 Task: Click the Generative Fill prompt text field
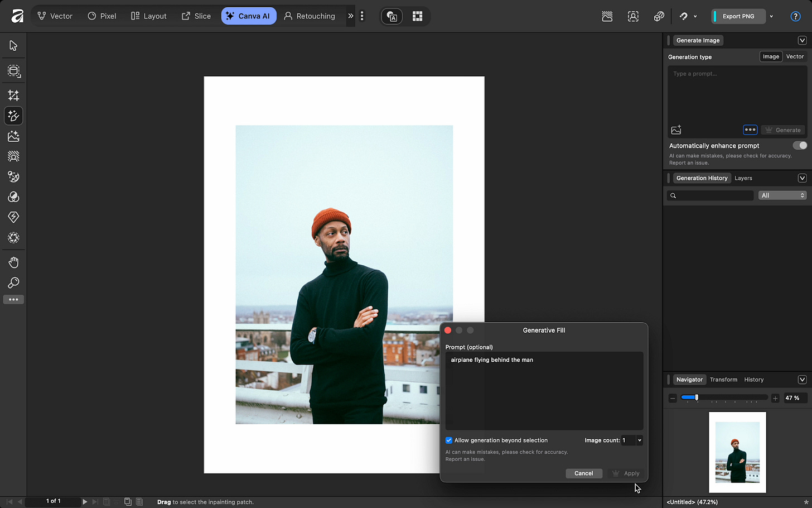[x=544, y=391]
